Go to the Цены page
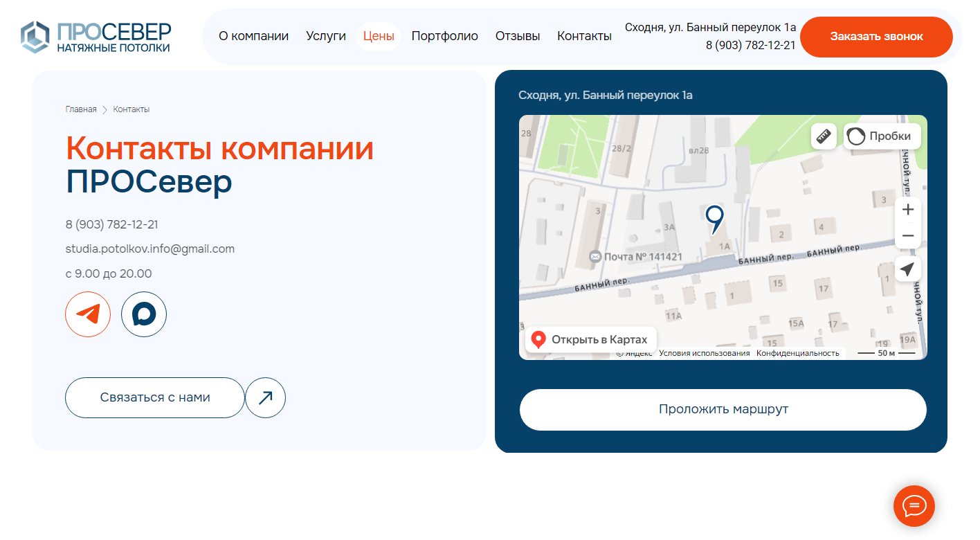This screenshot has width=980, height=540. click(379, 36)
